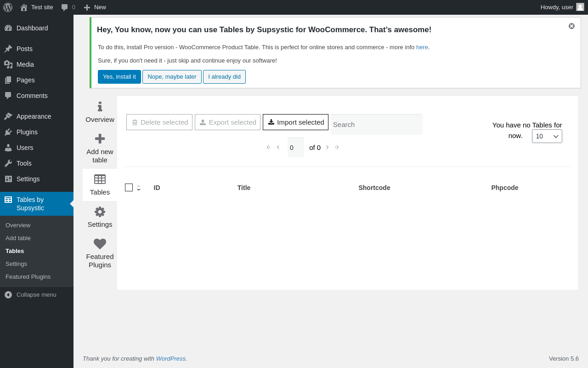Click the Howdy, user account menu

[562, 7]
